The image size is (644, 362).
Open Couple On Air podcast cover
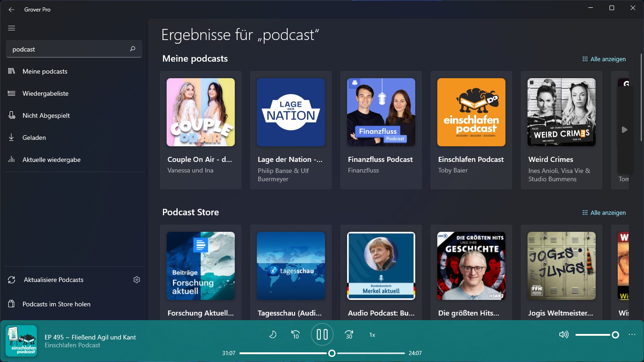(201, 112)
